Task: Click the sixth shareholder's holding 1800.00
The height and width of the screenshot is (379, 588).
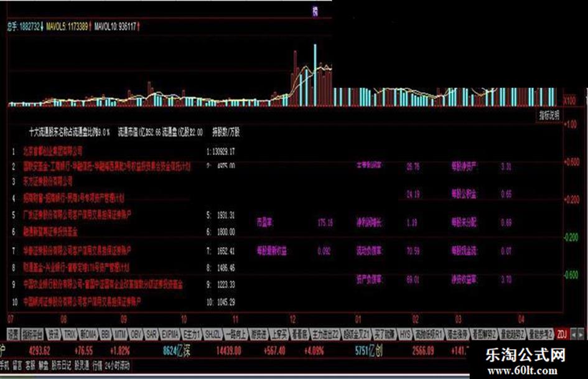Action: (x=226, y=232)
